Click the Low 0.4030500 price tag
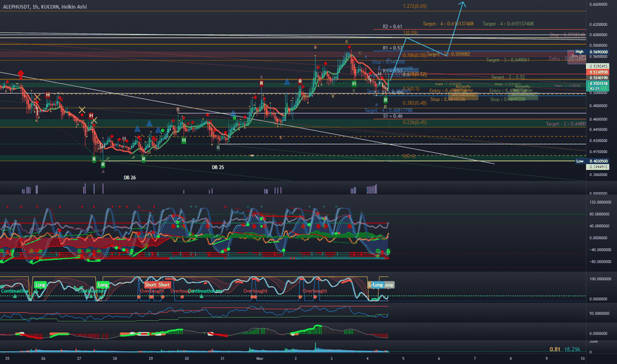 tap(591, 161)
